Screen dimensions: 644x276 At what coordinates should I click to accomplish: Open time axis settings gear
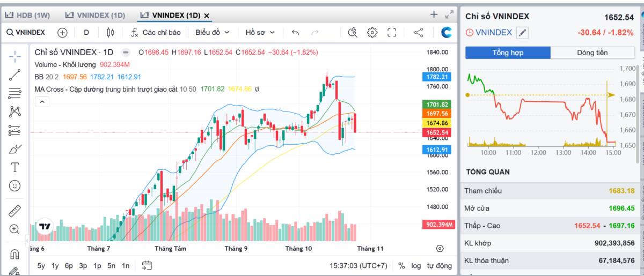(x=440, y=249)
